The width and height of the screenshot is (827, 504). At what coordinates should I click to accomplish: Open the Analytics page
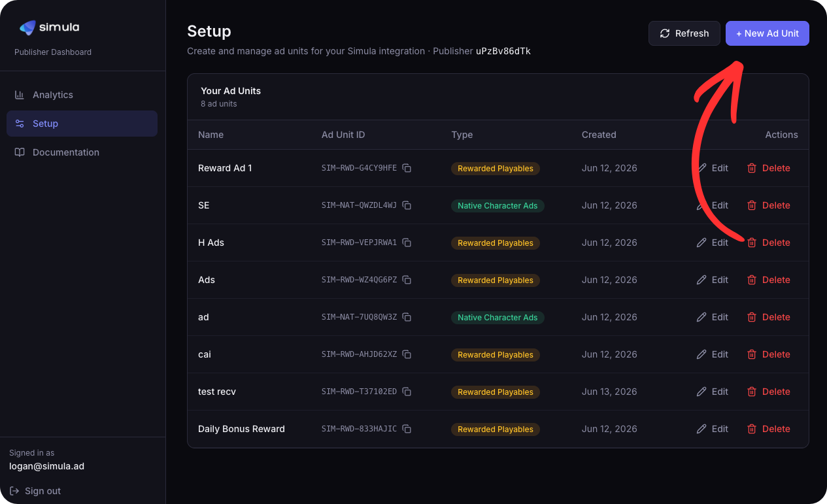tap(82, 95)
